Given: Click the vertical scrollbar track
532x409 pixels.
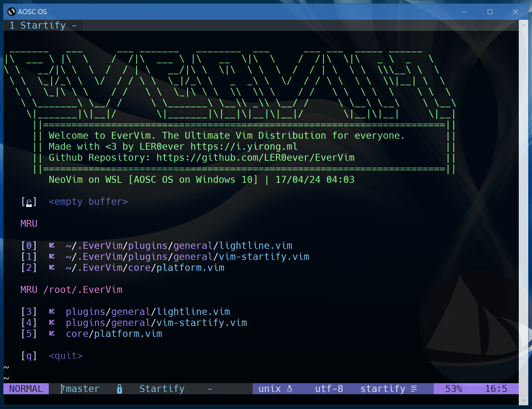Looking at the screenshot, I should 524,213.
